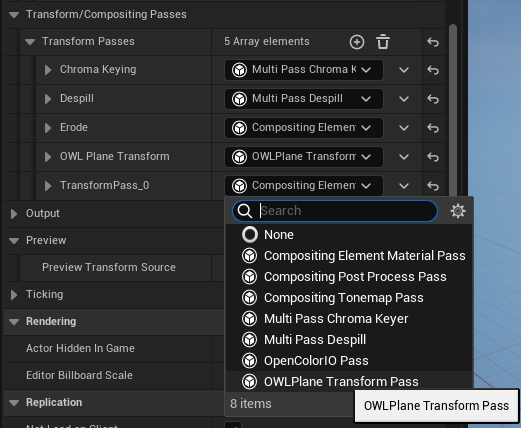This screenshot has width=521, height=428.
Task: Click into the class Search field
Action: point(335,211)
